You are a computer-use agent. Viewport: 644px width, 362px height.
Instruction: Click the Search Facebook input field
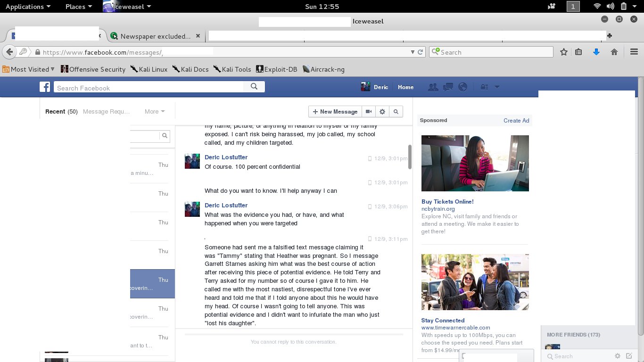[149, 87]
